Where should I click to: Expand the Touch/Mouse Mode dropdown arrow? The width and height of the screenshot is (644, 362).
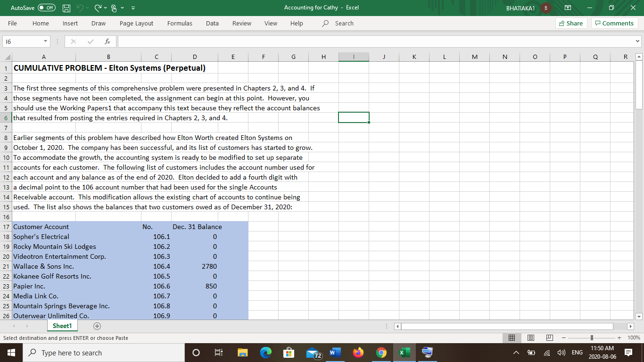coord(123,8)
